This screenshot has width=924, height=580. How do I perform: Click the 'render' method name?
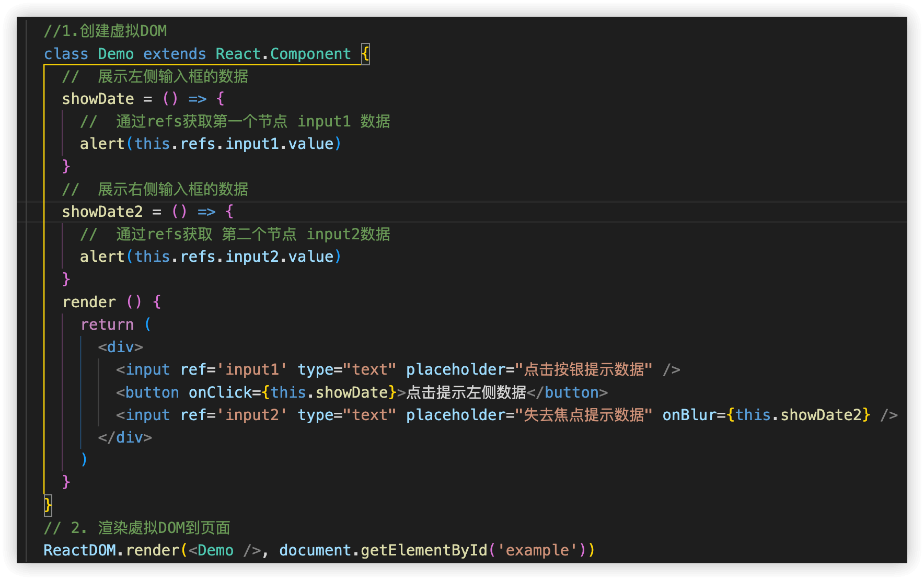click(89, 302)
